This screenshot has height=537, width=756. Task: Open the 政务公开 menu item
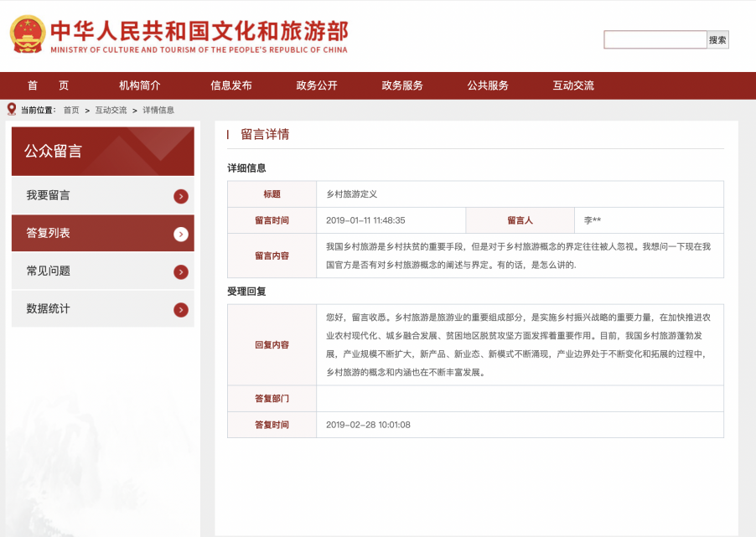[x=317, y=85]
